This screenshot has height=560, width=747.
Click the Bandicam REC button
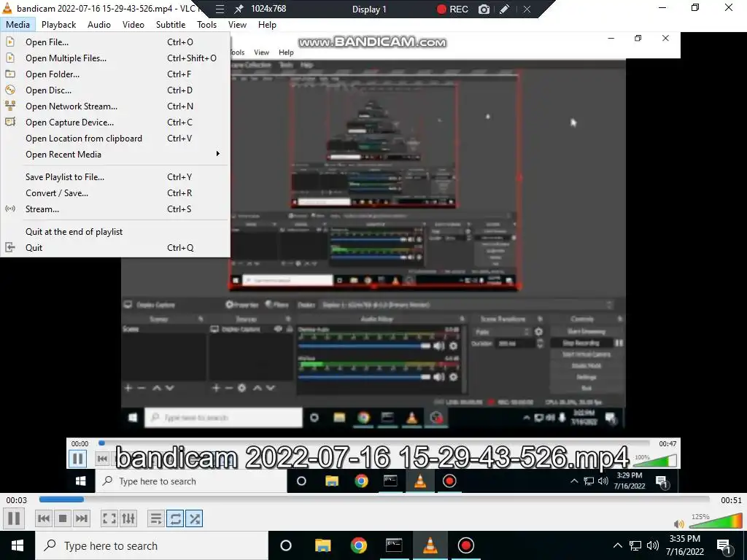coord(452,9)
